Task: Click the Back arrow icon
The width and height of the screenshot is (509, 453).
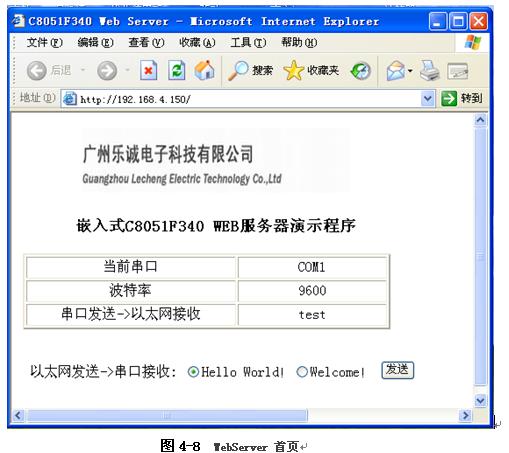Action: [x=36, y=71]
